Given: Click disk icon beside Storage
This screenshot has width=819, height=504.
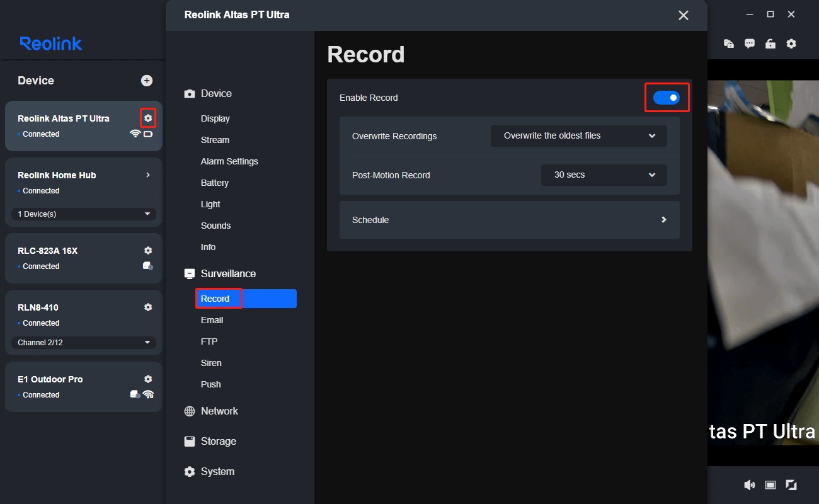Looking at the screenshot, I should tap(190, 441).
